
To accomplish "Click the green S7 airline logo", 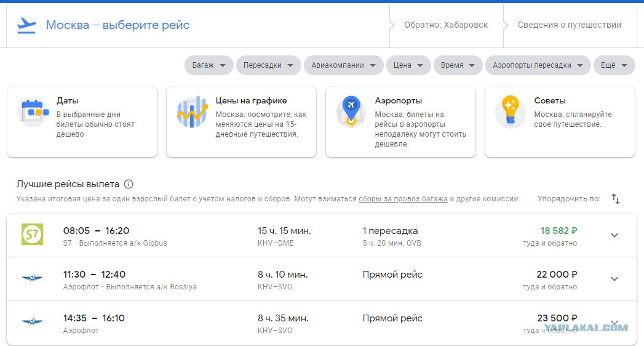I will pyautogui.click(x=33, y=234).
